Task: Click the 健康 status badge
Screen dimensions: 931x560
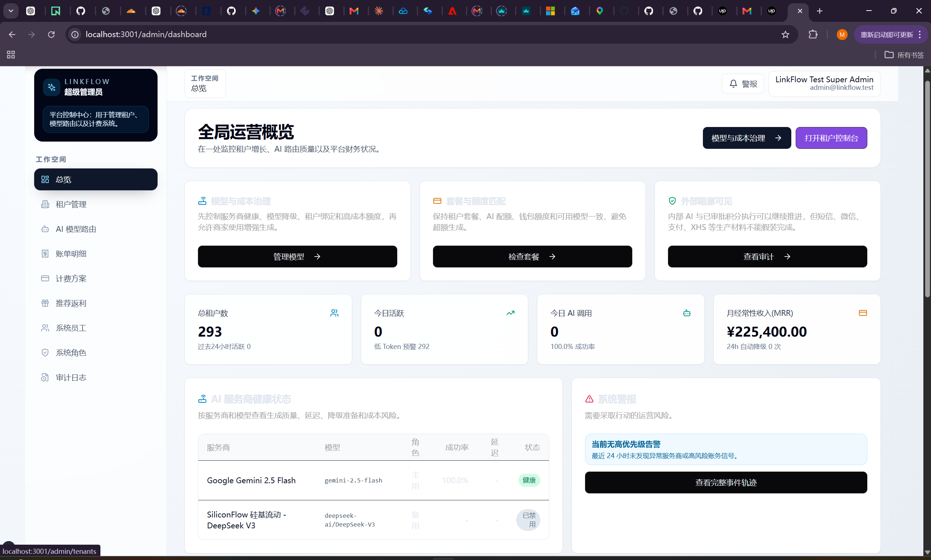Action: pyautogui.click(x=529, y=480)
